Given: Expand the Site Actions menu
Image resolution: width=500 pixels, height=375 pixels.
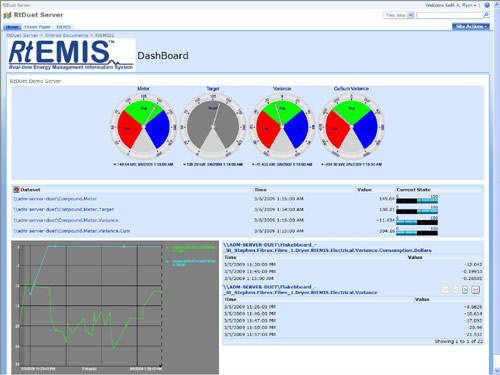Looking at the screenshot, I should click(x=471, y=26).
